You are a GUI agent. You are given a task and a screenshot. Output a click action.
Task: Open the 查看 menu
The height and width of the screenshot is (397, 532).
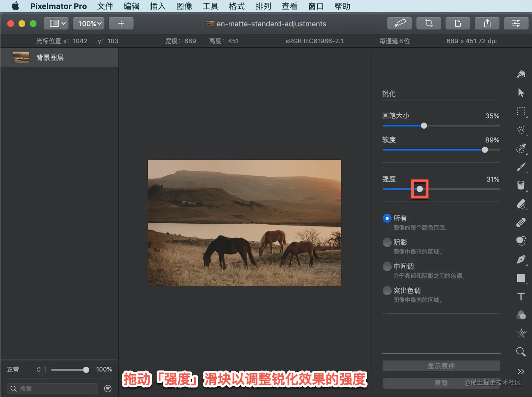[x=290, y=6]
